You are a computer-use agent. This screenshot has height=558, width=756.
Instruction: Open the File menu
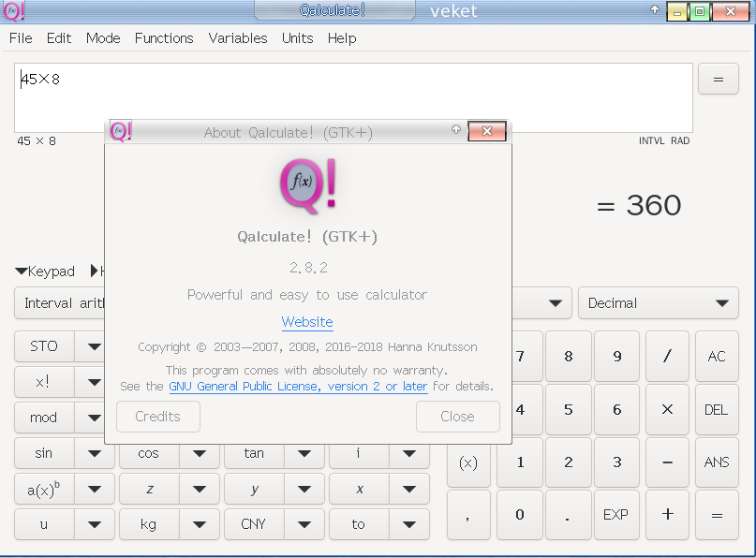21,38
